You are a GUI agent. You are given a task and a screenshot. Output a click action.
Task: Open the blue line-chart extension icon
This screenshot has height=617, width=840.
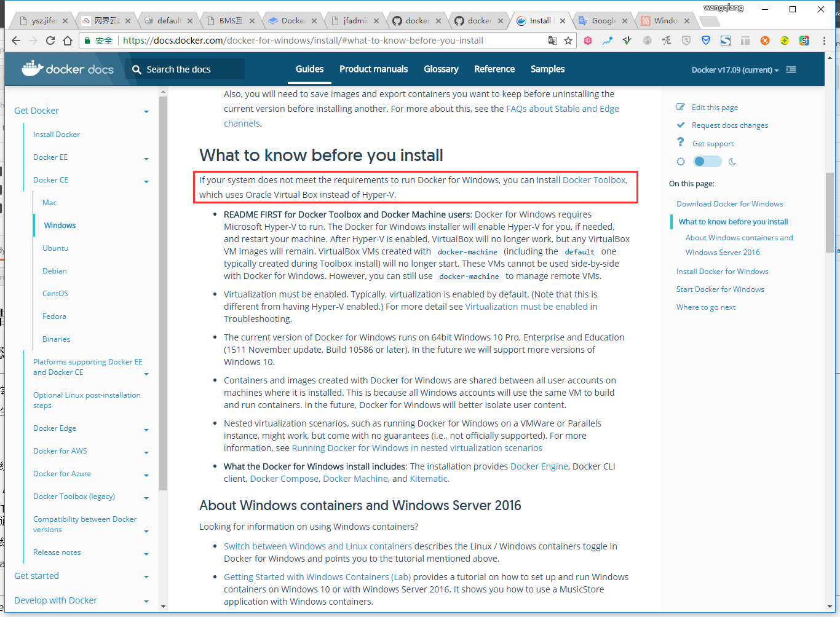pos(608,41)
